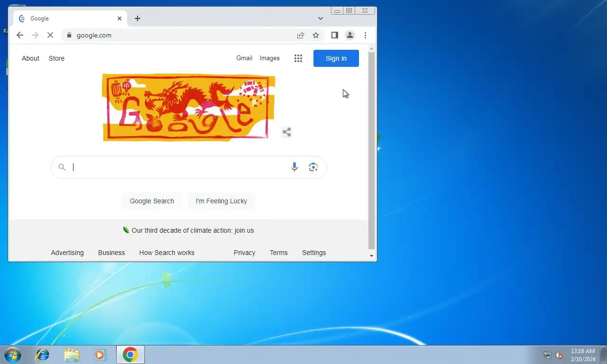Open the Settings footer menu
Viewport: 607px width, 364px height.
point(314,253)
